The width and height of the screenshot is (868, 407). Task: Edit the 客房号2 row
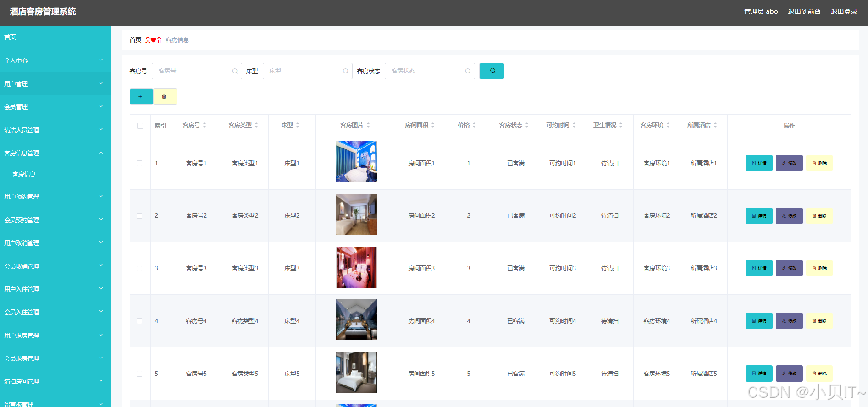click(x=789, y=216)
